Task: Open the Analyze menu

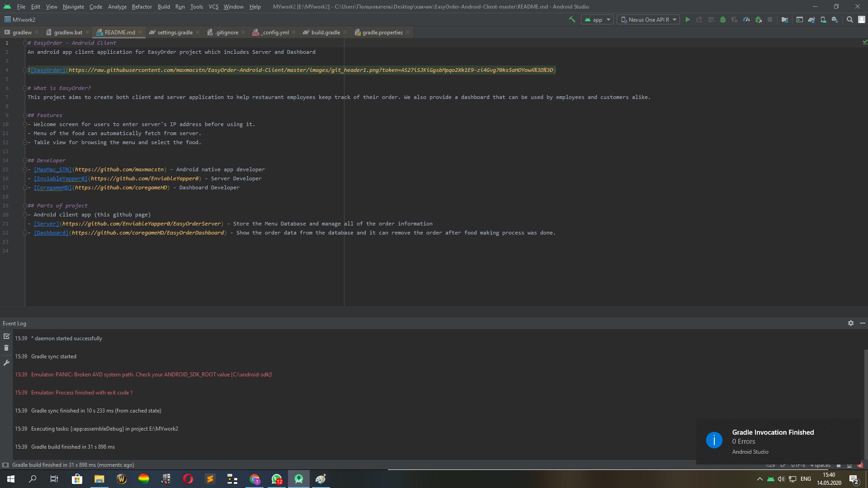Action: tap(117, 7)
